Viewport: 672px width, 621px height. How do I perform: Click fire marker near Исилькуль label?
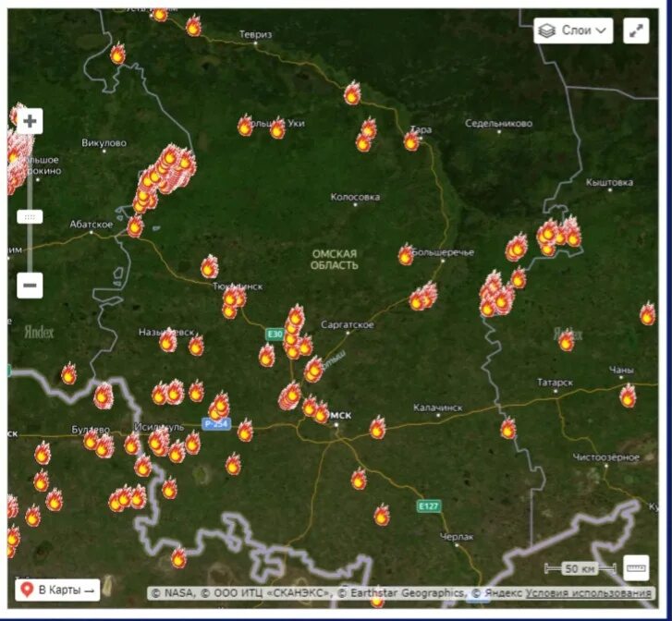(x=157, y=441)
